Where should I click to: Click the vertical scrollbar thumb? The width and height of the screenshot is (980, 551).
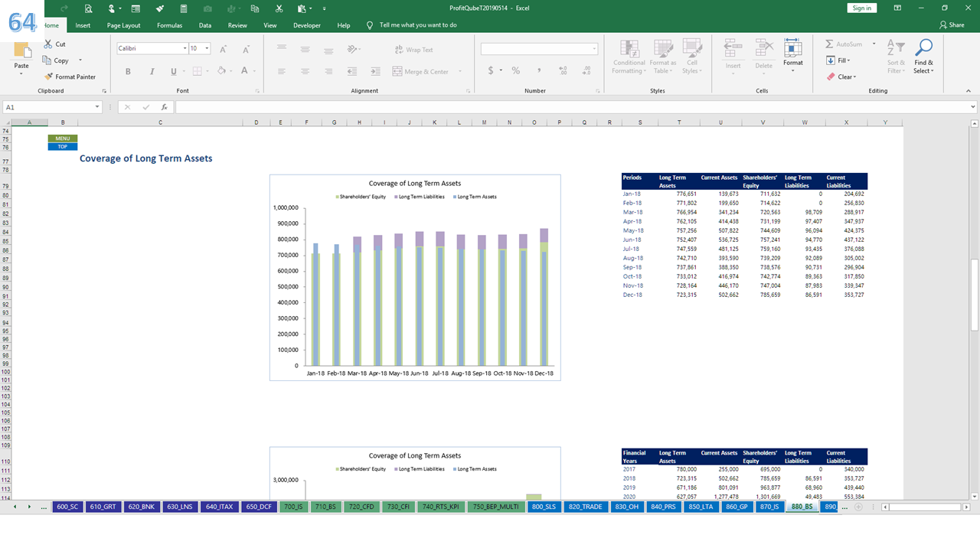[x=975, y=295]
